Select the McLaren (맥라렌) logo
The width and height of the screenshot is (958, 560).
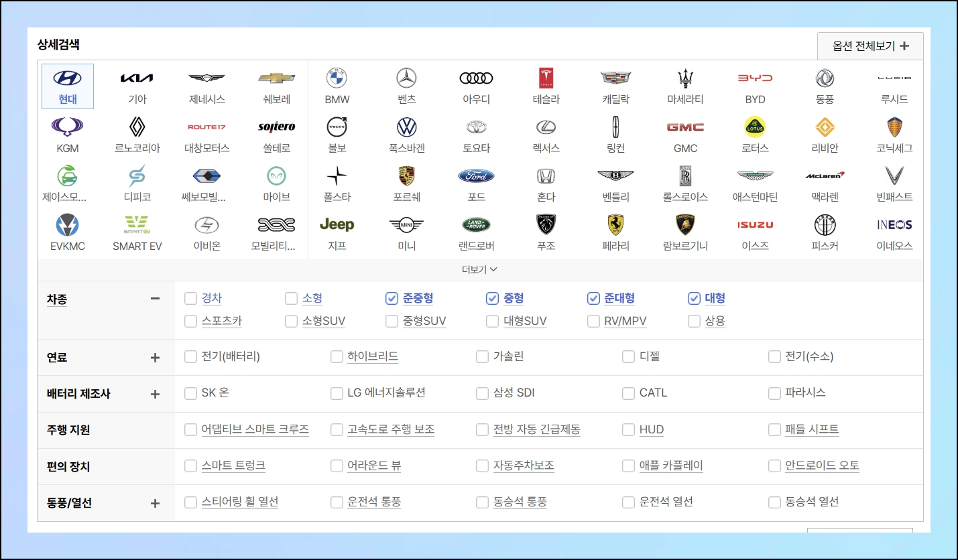[x=825, y=176]
